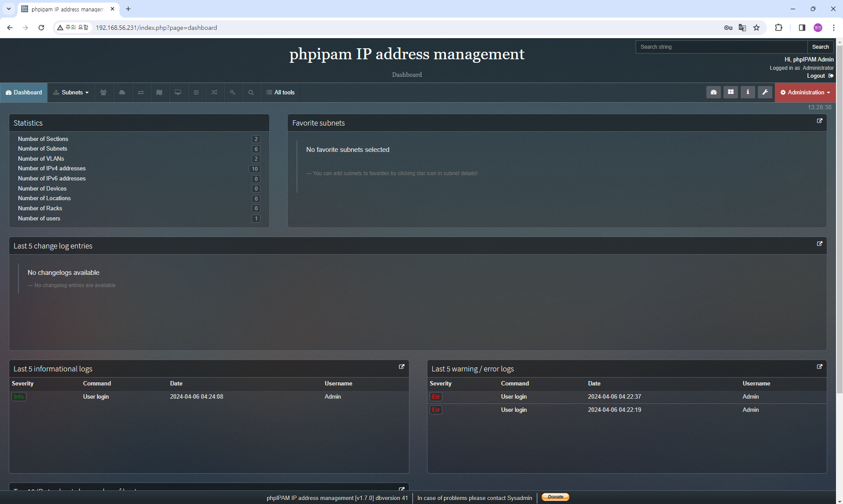Screen dimensions: 843x504
Task: Select the Dashboard tab
Action: coord(24,93)
